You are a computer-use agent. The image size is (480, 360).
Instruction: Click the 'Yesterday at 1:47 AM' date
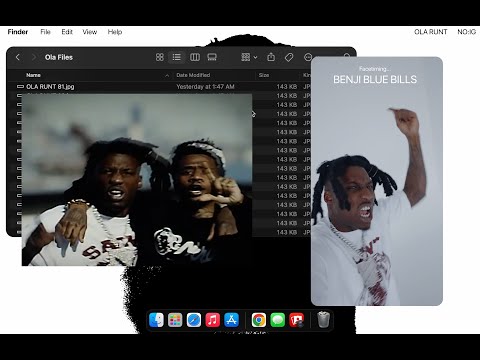tap(205, 87)
